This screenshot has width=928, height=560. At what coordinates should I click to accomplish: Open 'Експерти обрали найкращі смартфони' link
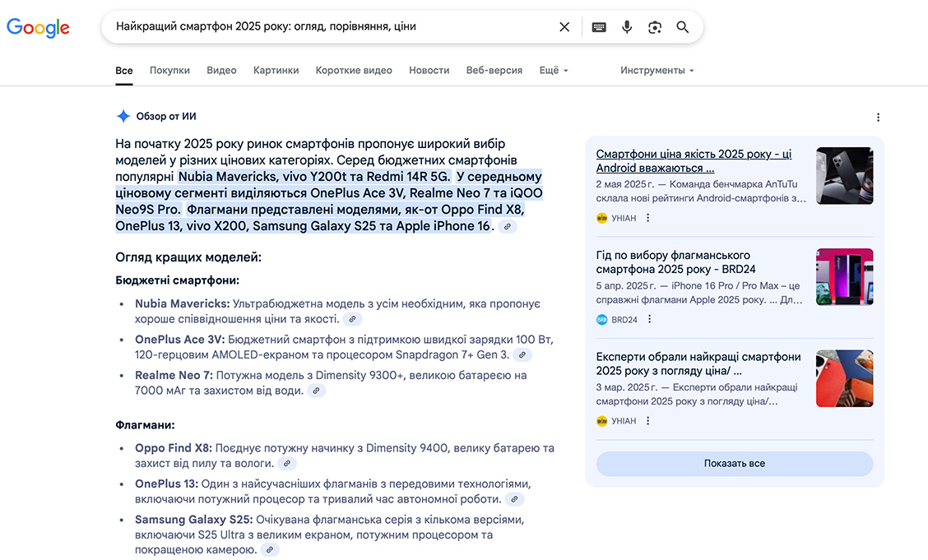[x=698, y=363]
